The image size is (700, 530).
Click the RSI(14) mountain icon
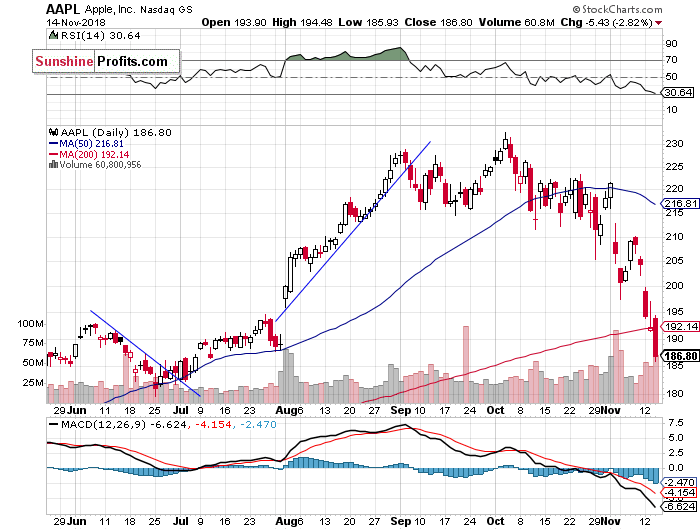(54, 35)
